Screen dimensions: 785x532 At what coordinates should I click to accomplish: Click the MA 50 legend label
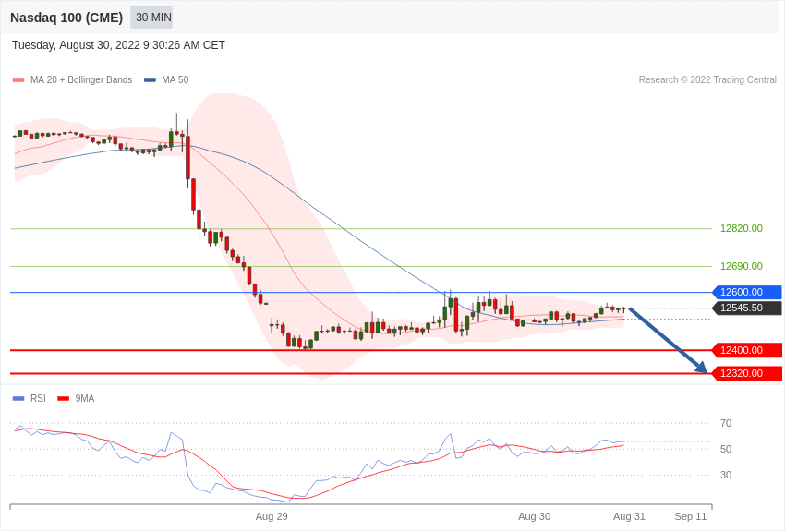(x=175, y=80)
